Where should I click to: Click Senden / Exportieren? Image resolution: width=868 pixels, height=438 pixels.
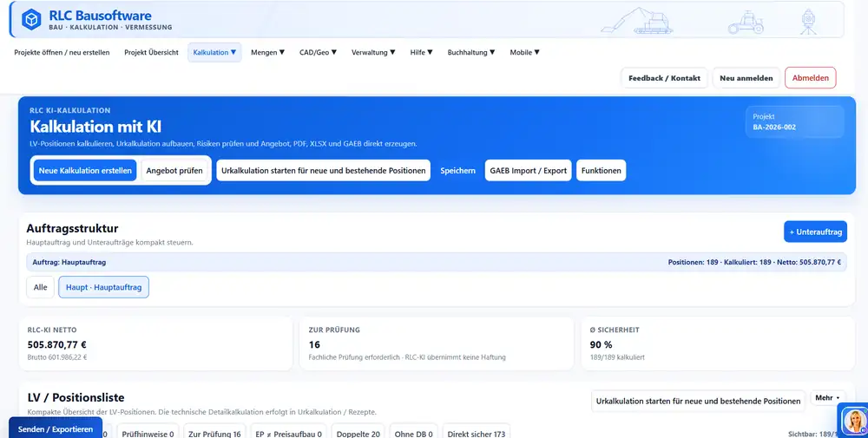click(x=56, y=429)
